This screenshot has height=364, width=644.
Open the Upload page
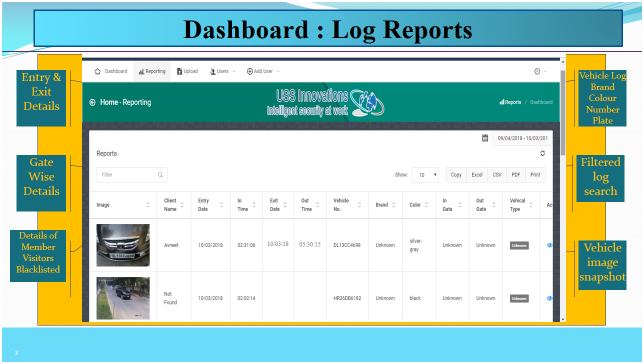pos(187,71)
